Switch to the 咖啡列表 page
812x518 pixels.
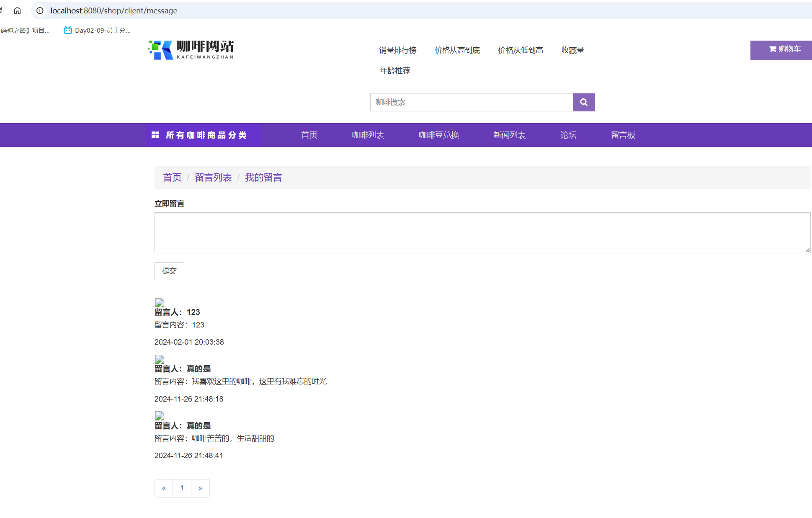coord(368,135)
